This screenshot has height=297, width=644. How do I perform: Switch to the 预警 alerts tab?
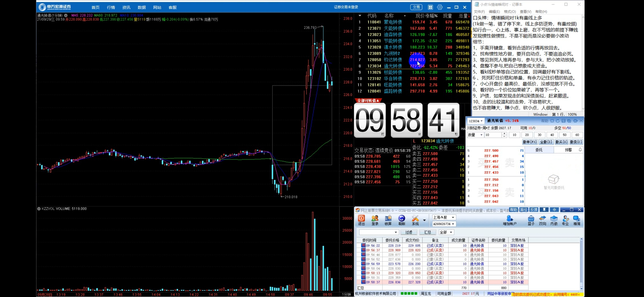568,150
